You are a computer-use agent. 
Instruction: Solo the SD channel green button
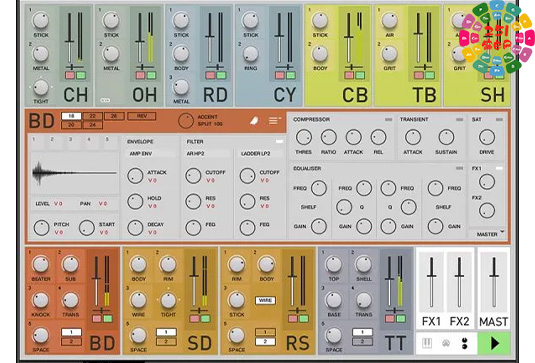205,319
